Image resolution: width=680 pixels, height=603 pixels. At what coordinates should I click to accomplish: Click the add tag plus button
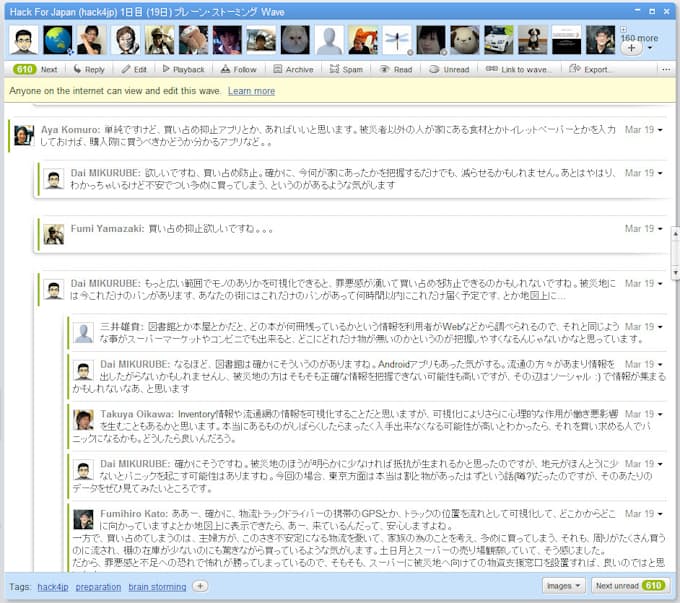(200, 586)
